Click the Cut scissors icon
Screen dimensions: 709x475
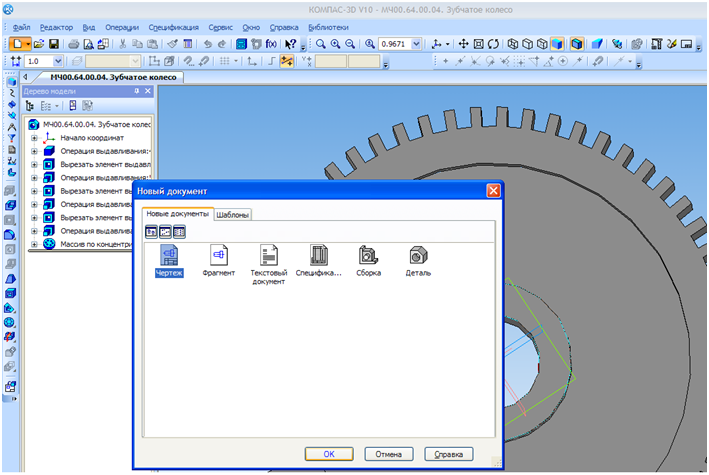pyautogui.click(x=123, y=44)
